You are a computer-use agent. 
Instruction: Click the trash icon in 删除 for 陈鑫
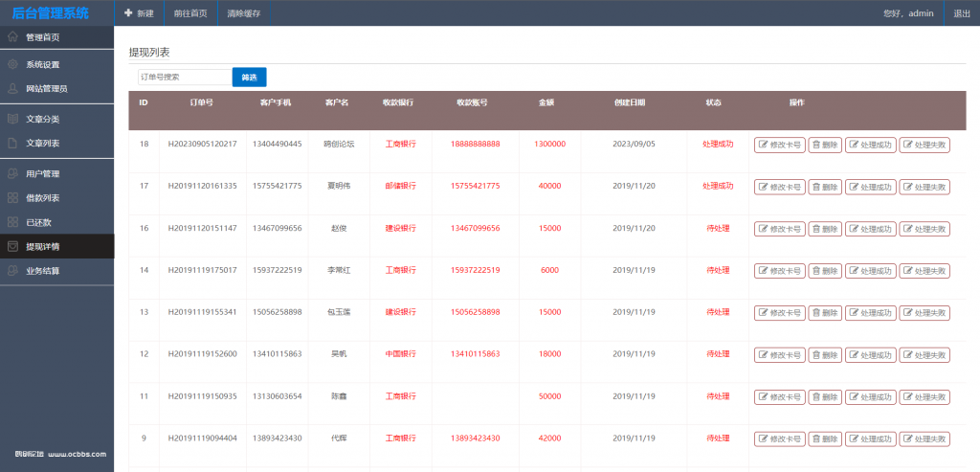816,397
